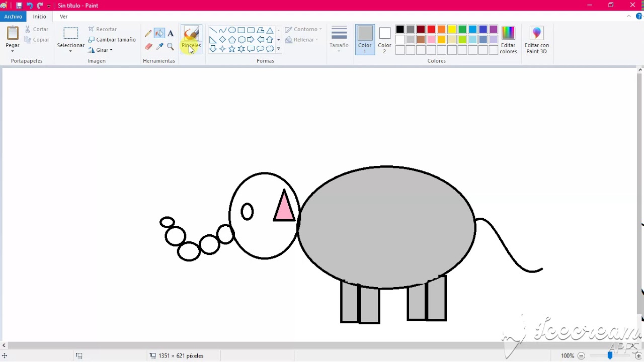Screen dimensions: 644x362
Task: Pick the right triangle shape
Action: click(213, 40)
